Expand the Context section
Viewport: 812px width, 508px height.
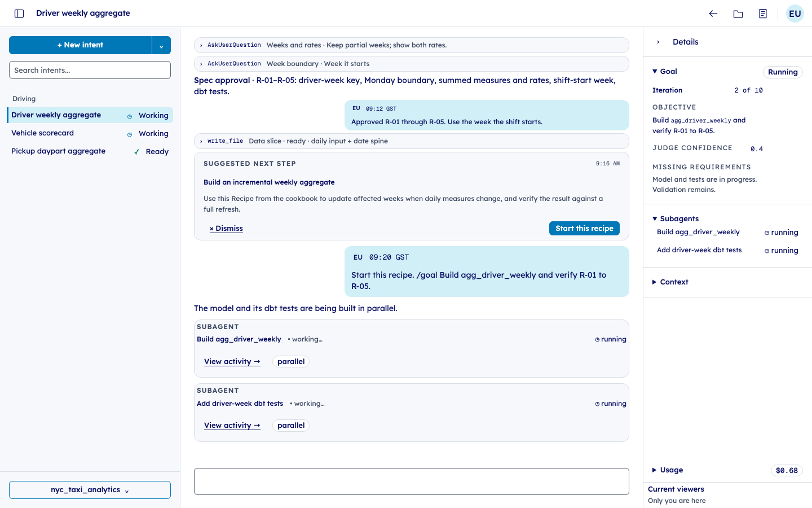(x=655, y=282)
